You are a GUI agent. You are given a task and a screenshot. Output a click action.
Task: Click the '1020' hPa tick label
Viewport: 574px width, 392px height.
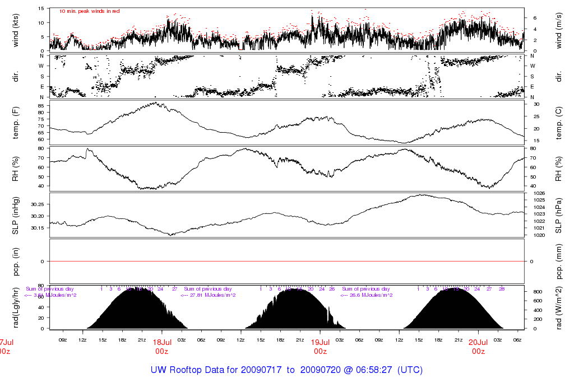tap(539, 235)
